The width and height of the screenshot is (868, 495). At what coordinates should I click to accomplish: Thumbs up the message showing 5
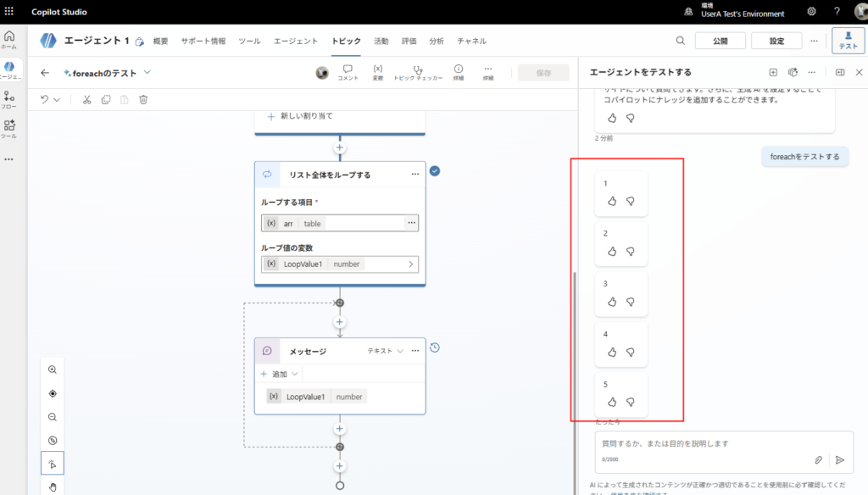[x=612, y=401]
